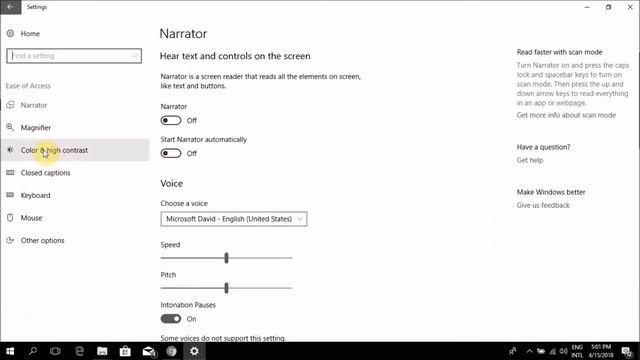Click the Mouse sidebar icon
The height and width of the screenshot is (360, 640).
(10, 218)
